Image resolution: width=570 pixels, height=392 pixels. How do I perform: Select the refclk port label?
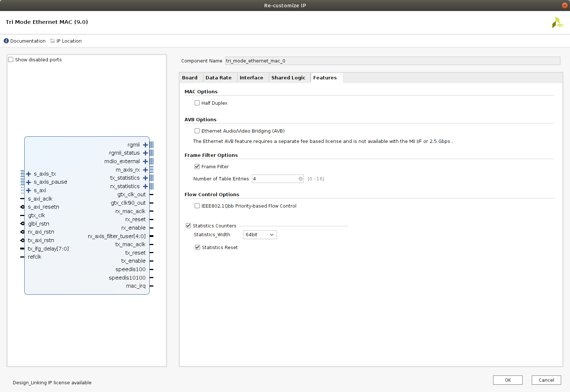click(x=35, y=257)
